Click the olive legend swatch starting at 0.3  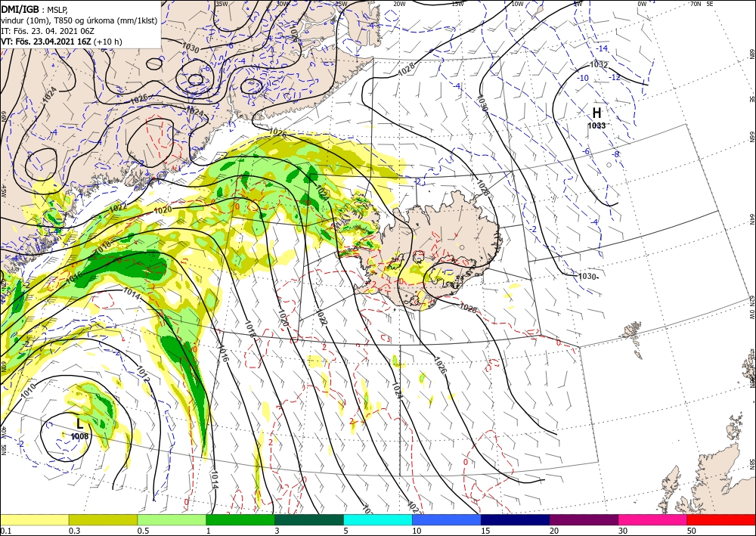[x=103, y=519]
